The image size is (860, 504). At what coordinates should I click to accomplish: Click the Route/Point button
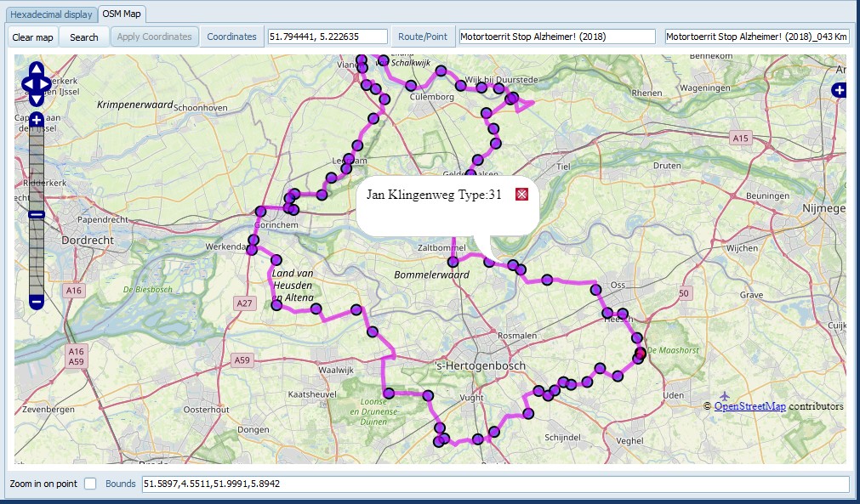(423, 37)
